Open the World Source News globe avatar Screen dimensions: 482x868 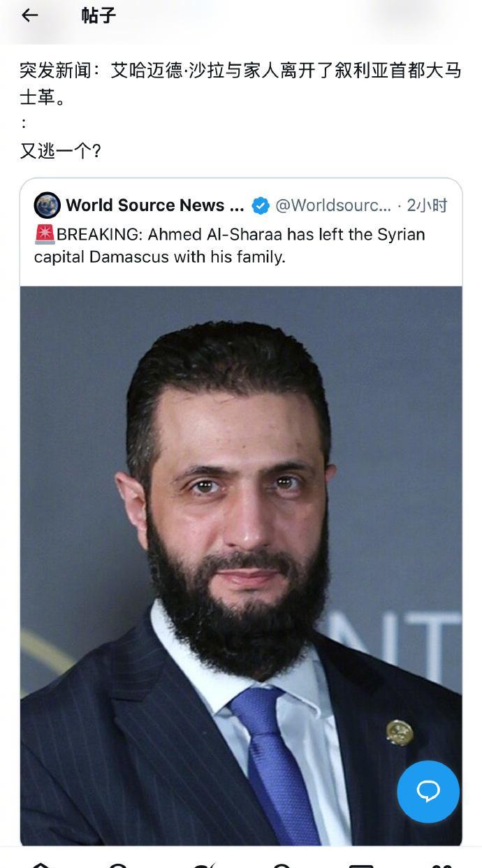47,205
